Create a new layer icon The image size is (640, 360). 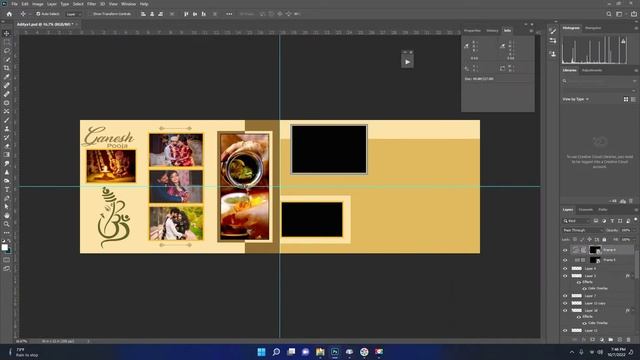pos(620,340)
